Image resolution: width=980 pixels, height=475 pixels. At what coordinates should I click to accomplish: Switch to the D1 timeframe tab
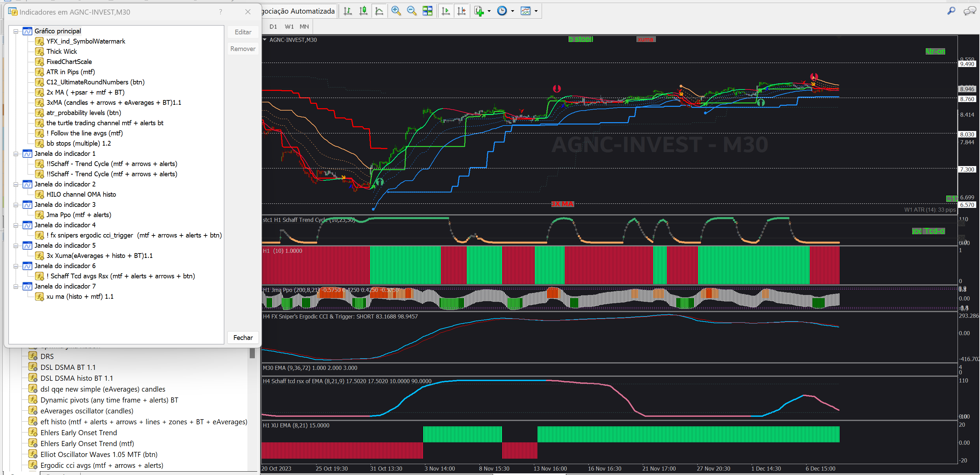tap(273, 27)
